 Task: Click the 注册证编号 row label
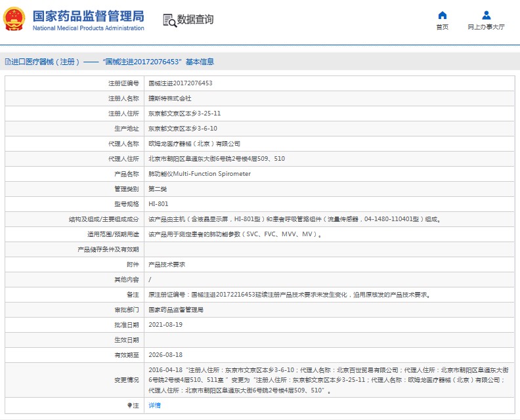123,83
